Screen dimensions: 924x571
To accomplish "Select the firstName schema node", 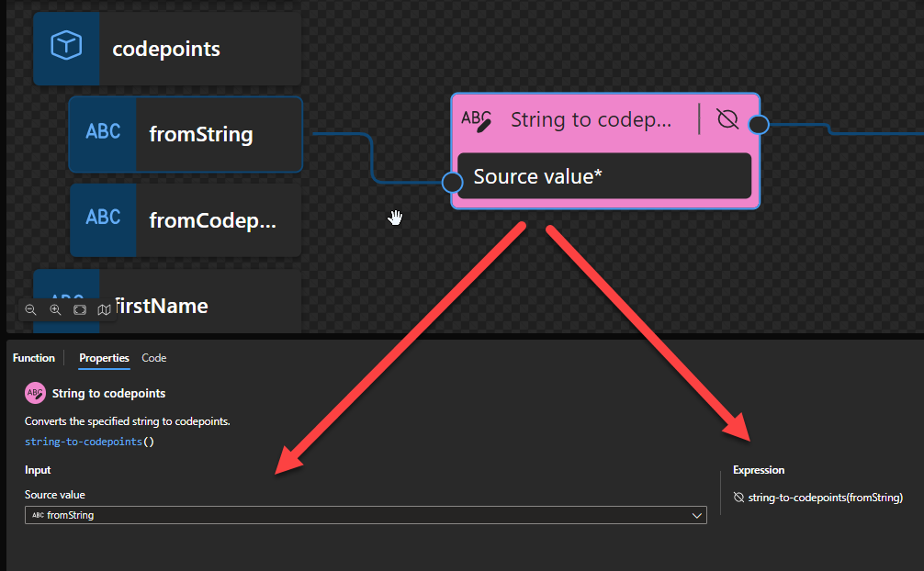I will pos(161,306).
